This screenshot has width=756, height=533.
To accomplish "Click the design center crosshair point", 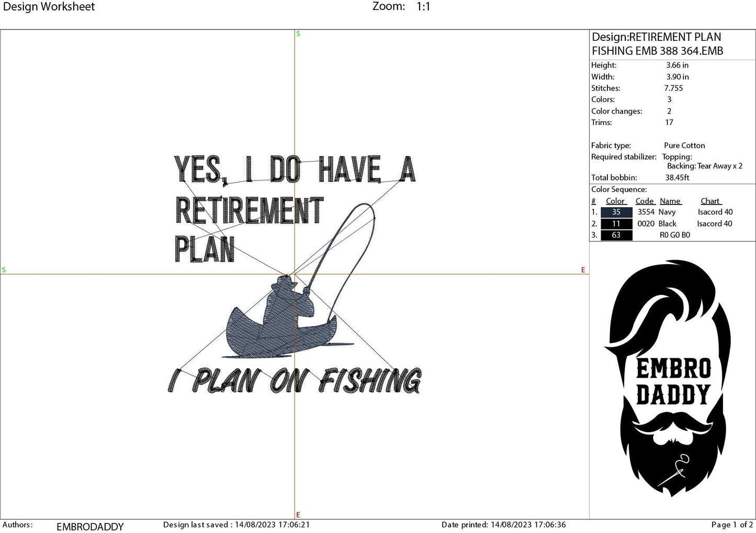I will pyautogui.click(x=296, y=274).
